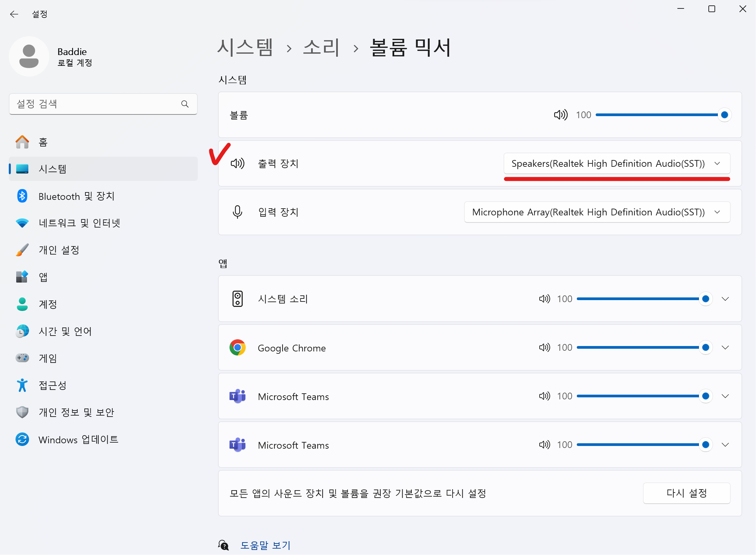This screenshot has width=756, height=555.
Task: Click the search magnifier icon
Action: pos(185,104)
